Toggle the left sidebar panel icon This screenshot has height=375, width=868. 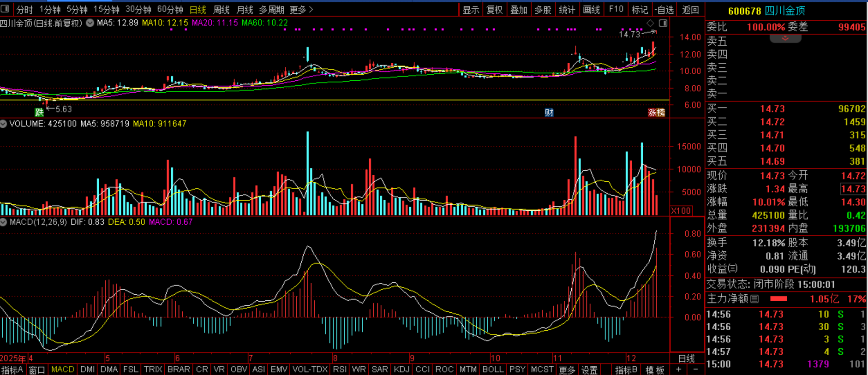5,9
